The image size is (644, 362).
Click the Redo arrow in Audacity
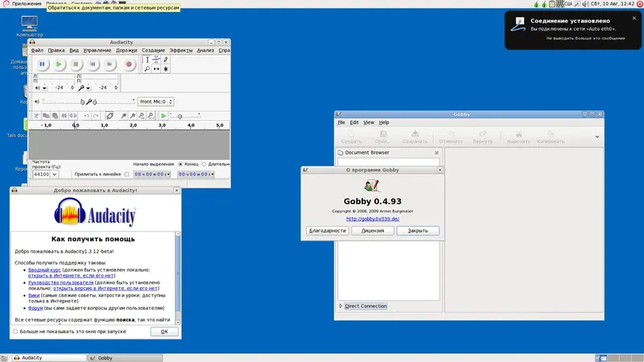click(x=96, y=116)
